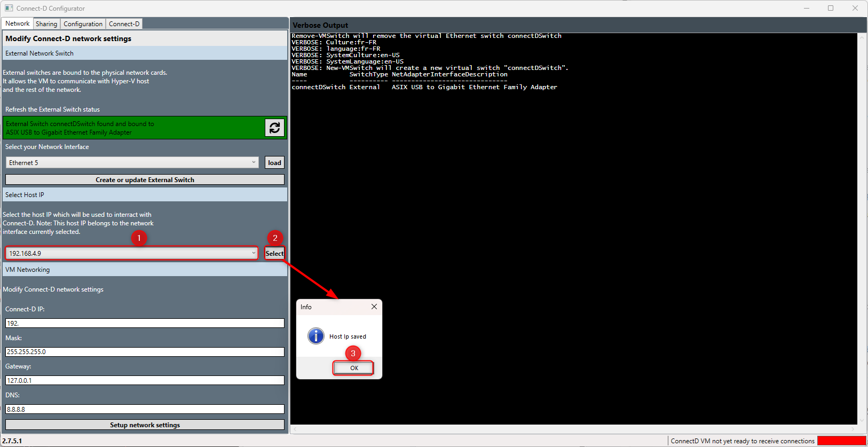Click the red ConnectD VM status indicator

pos(841,441)
